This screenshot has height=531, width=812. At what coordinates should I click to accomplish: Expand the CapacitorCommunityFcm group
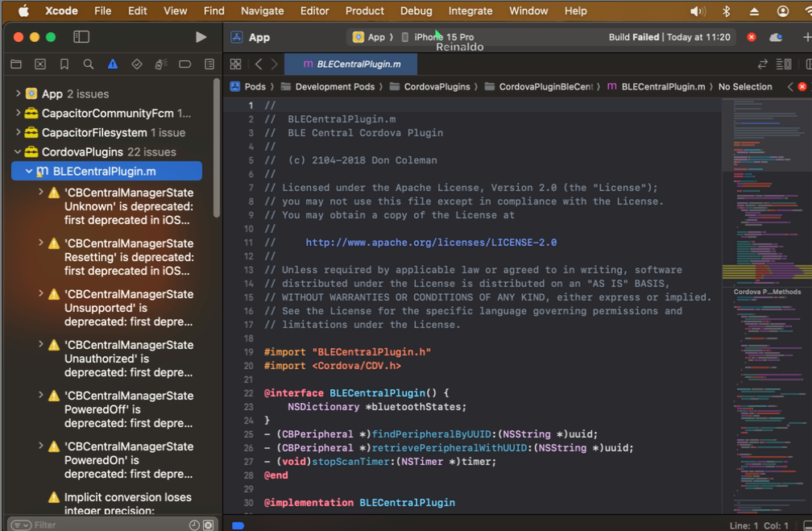click(18, 113)
